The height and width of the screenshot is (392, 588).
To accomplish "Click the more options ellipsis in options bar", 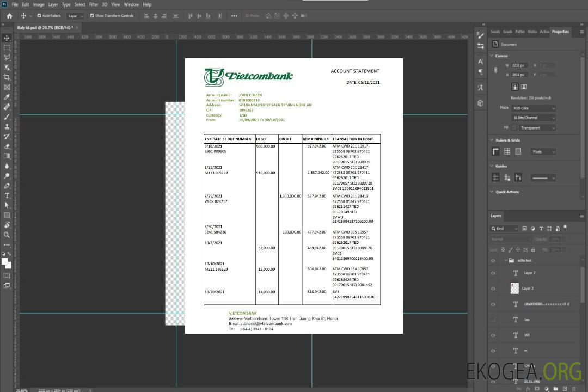I will 234,16.
